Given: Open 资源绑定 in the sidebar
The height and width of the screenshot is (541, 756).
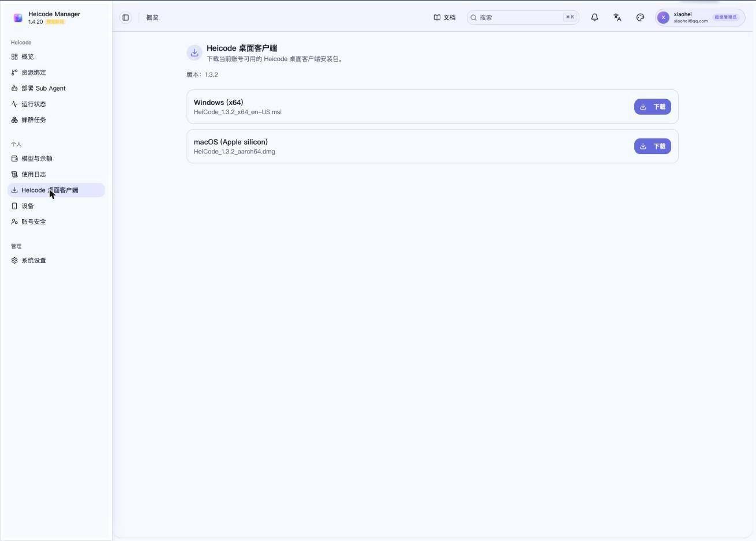Looking at the screenshot, I should (x=56, y=72).
